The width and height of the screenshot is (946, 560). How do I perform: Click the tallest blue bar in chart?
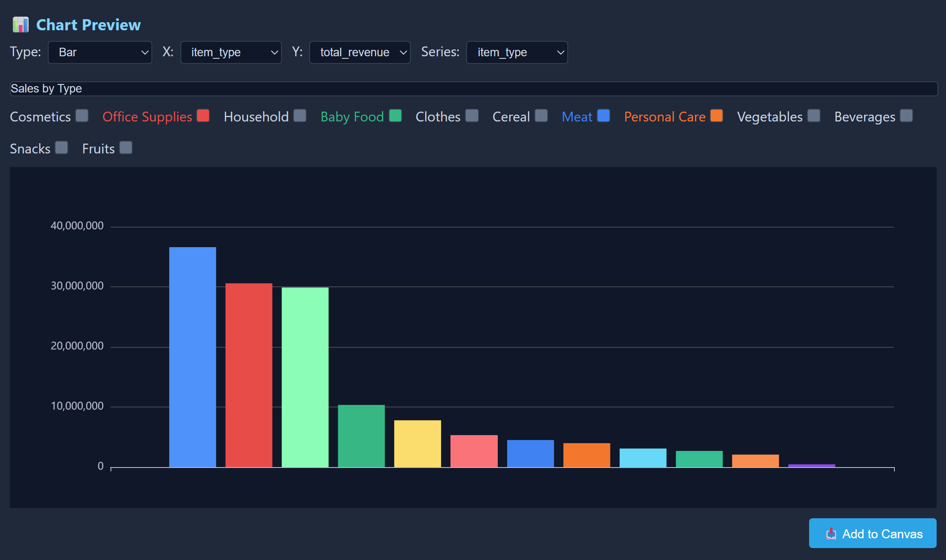(x=192, y=357)
